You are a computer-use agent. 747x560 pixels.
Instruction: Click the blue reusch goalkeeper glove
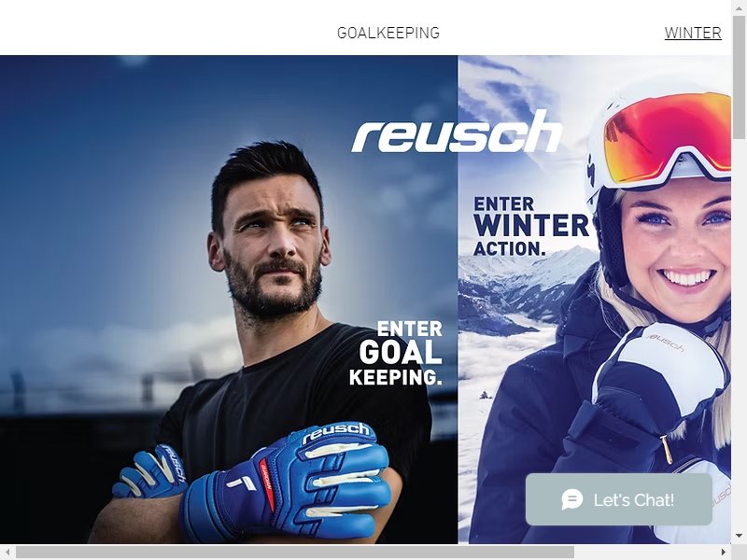coord(286,481)
